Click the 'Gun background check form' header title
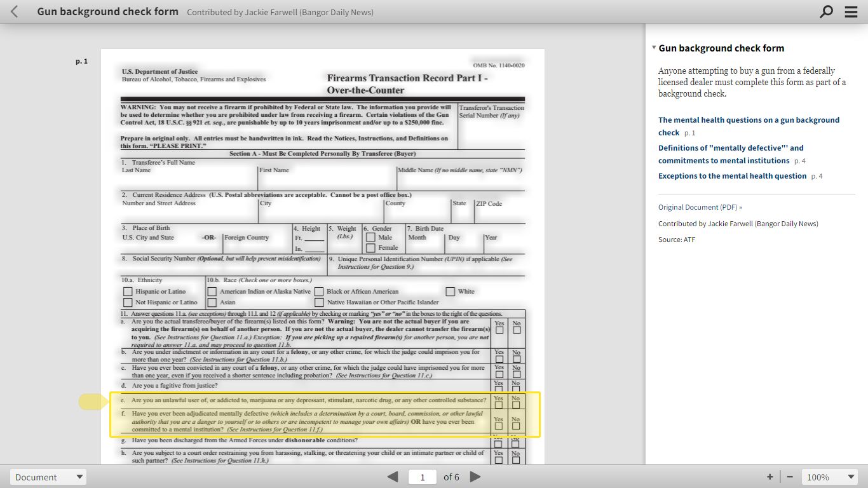Viewport: 868px width, 488px height. pos(107,11)
